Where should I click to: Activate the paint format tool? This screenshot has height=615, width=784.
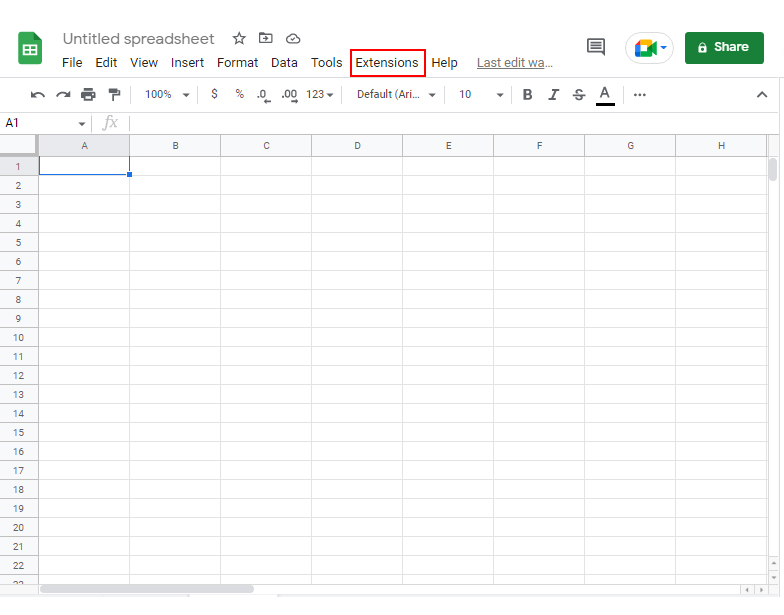tap(114, 94)
